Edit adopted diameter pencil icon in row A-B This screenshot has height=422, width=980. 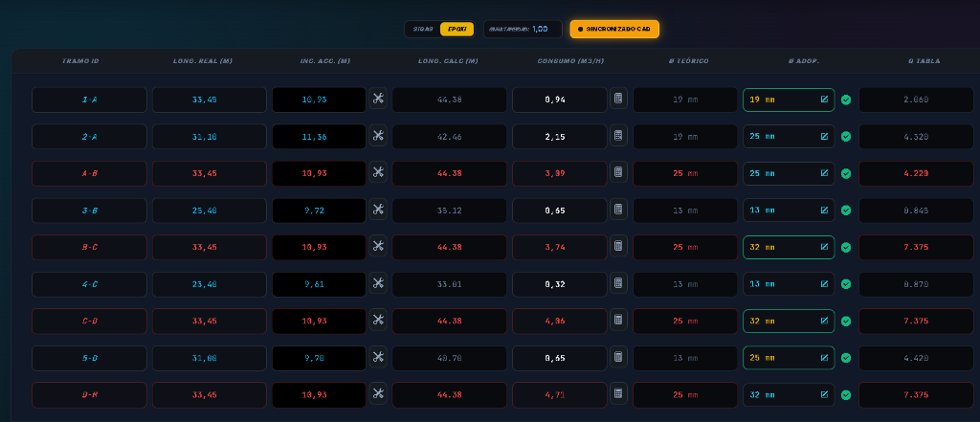pos(824,173)
